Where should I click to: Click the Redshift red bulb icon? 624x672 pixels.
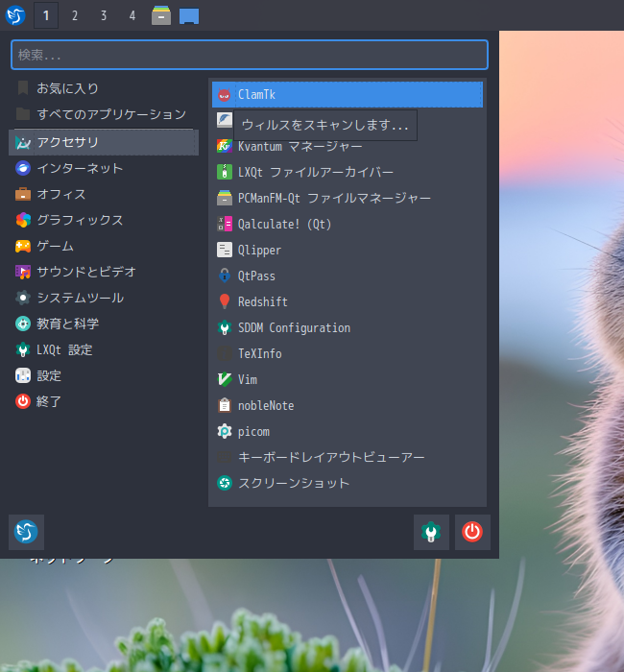pos(224,301)
